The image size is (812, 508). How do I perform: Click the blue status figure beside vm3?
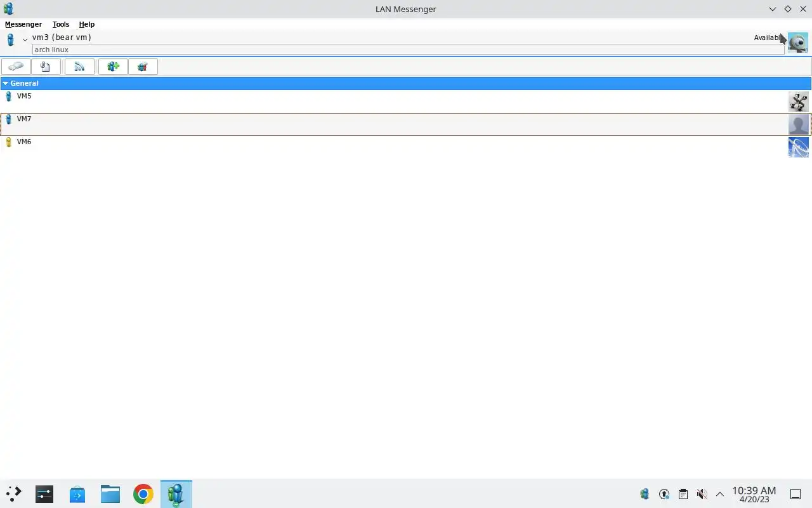[10, 41]
